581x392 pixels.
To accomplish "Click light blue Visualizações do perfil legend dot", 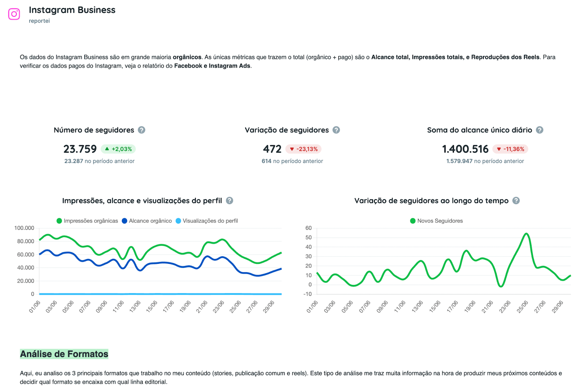I will pos(178,221).
